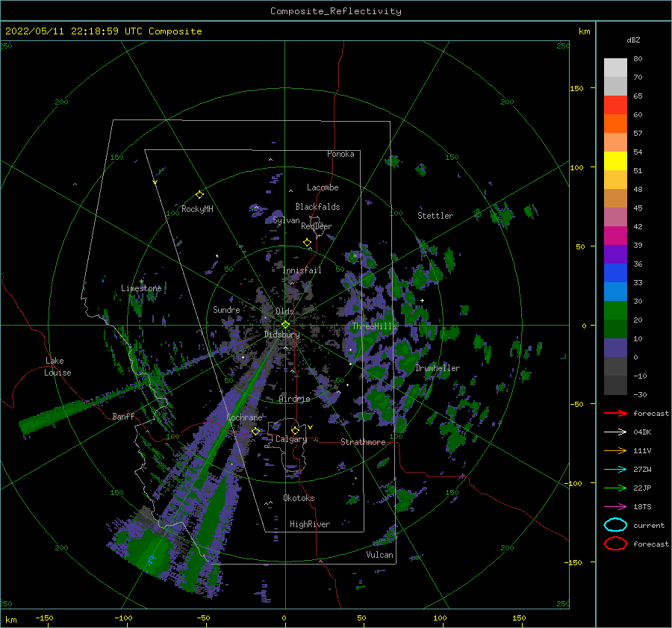The width and height of the screenshot is (672, 628).
Task: Click the Drumheller label
Action: tap(438, 368)
